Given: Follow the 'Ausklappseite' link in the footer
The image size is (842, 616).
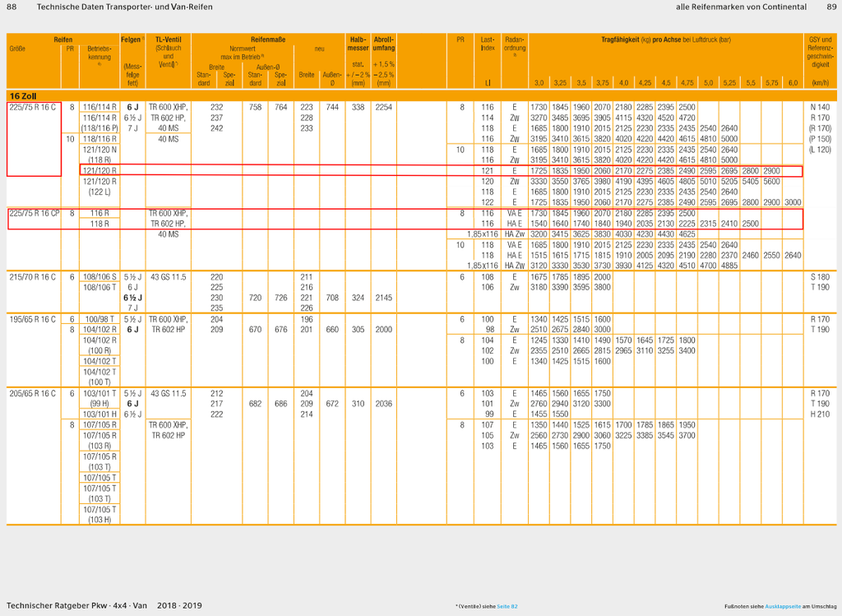Looking at the screenshot, I should [783, 606].
